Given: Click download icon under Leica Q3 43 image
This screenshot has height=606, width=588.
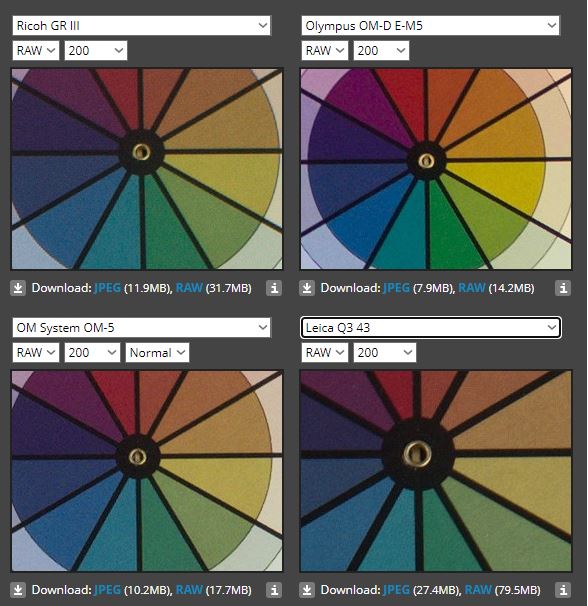Looking at the screenshot, I should (307, 590).
